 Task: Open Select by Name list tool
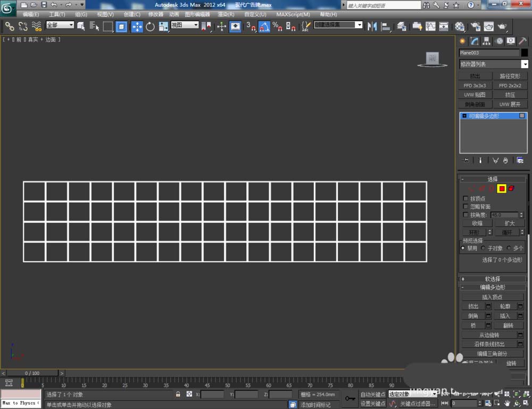coord(94,26)
